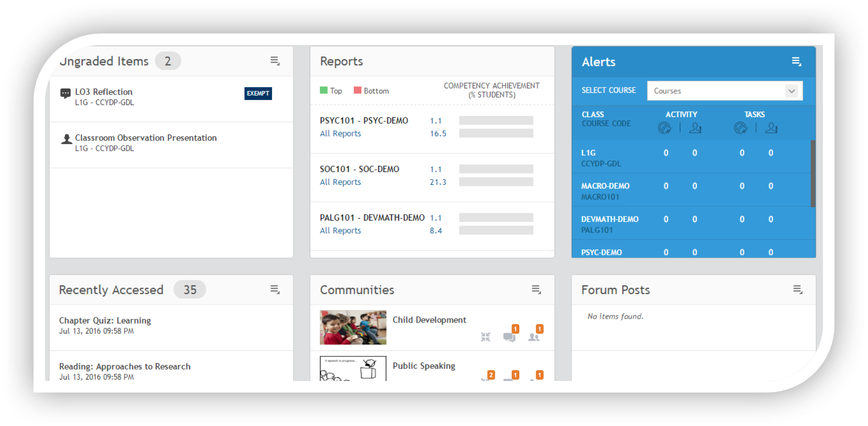The height and width of the screenshot is (426, 868).
Task: Click the green Top legend swatch
Action: click(x=324, y=90)
